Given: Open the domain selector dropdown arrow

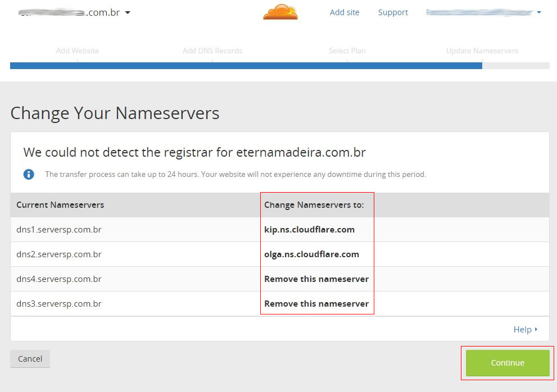Looking at the screenshot, I should click(128, 12).
